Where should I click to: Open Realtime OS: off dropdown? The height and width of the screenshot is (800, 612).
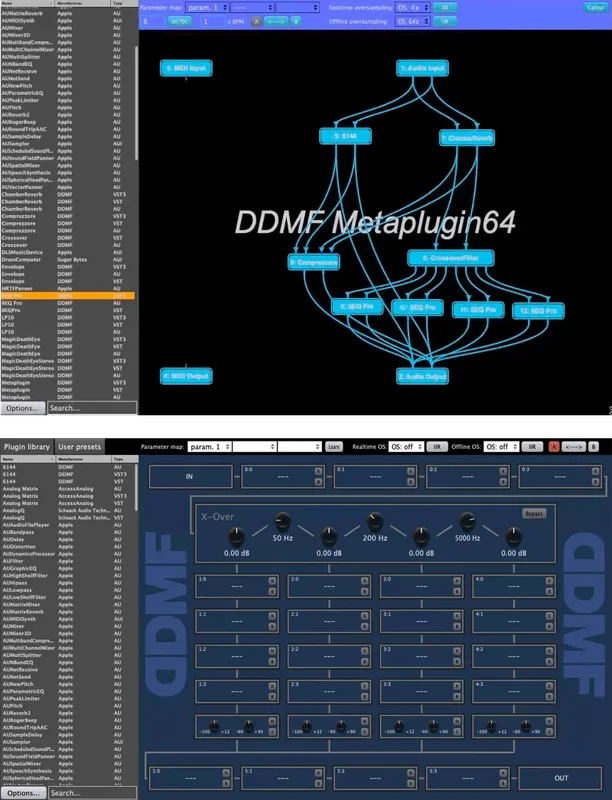tap(406, 447)
